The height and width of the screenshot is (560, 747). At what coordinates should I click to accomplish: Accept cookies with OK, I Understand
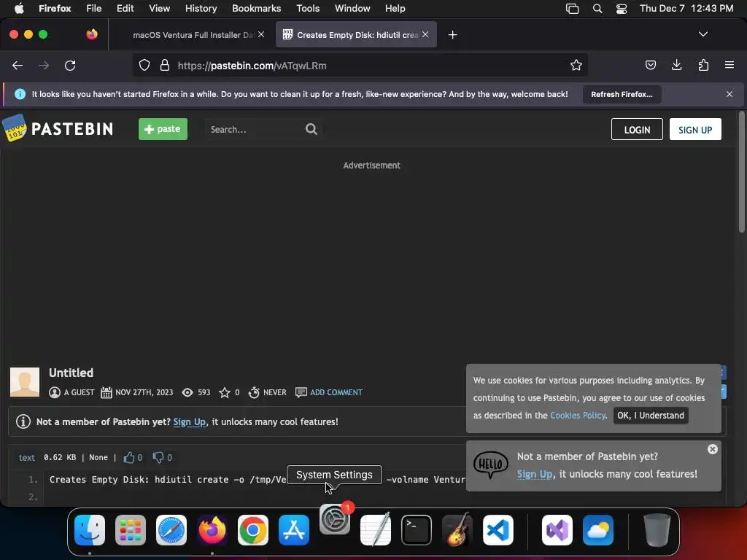651,415
